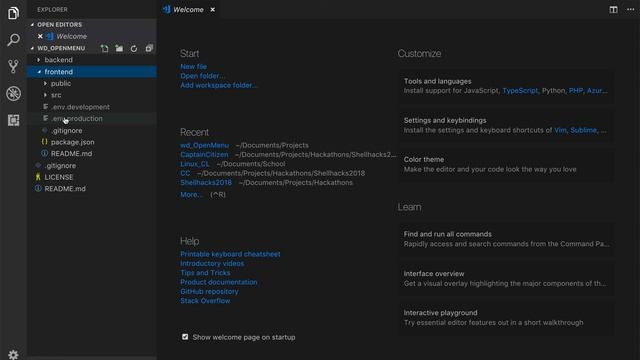The image size is (640, 360).
Task: Open the Interactive playground card
Action: coord(506,318)
